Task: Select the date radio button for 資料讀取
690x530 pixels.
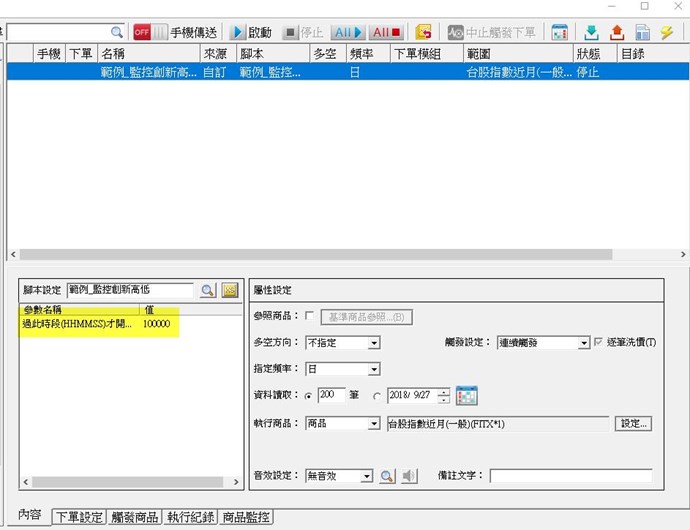Action: click(377, 396)
